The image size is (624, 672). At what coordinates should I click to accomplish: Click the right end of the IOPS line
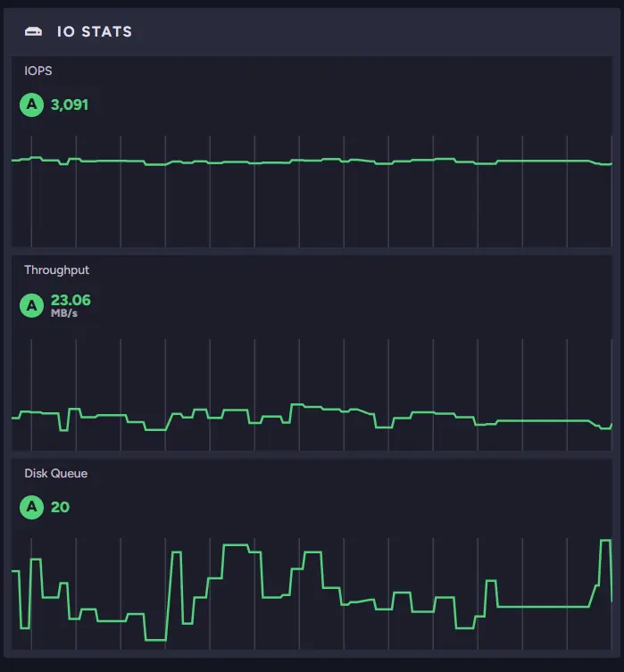pos(607,164)
